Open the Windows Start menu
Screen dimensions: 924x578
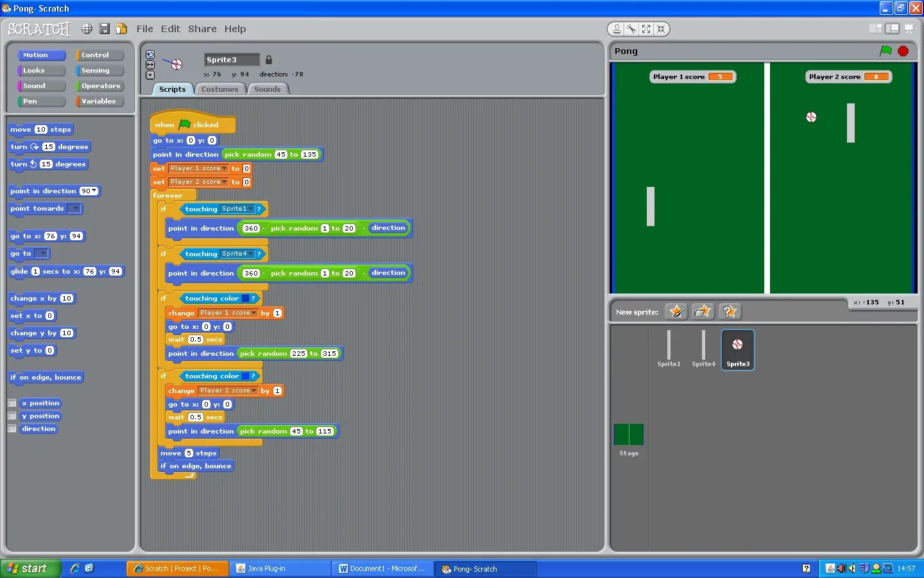click(x=30, y=568)
